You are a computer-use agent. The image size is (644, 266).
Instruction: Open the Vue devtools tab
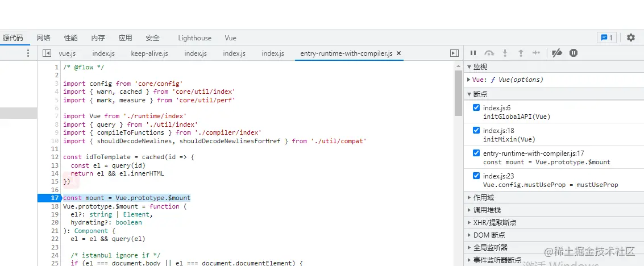click(x=230, y=38)
